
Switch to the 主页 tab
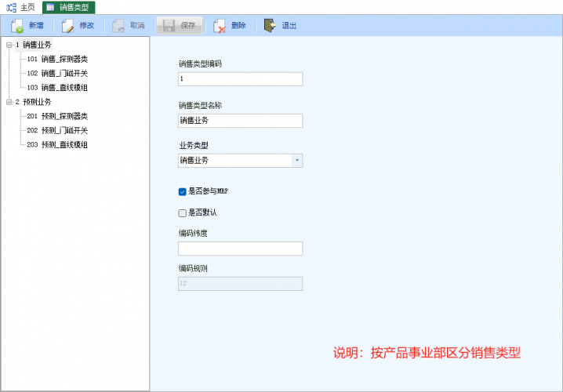coord(27,7)
